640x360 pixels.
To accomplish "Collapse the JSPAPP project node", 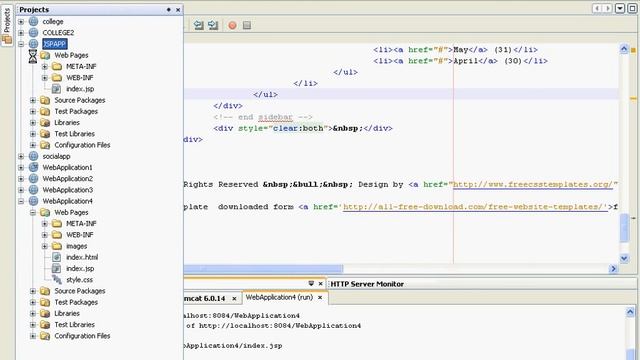I will [21, 44].
